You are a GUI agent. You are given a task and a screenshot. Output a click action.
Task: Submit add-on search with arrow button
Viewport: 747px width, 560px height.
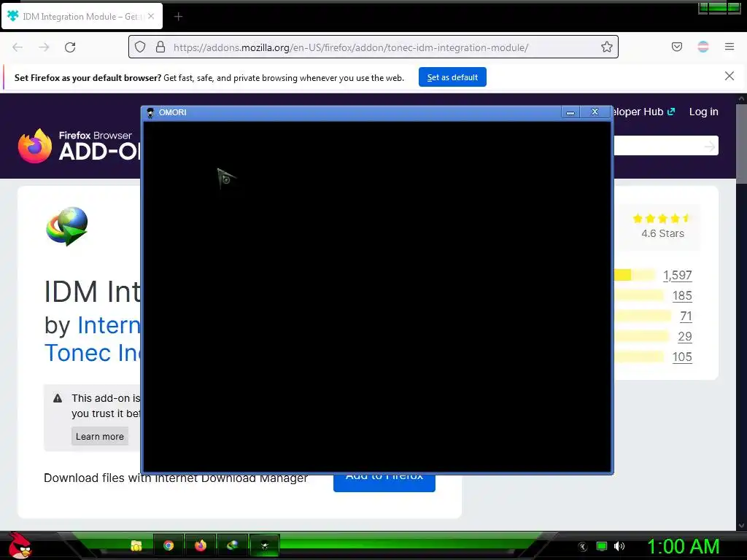click(709, 146)
